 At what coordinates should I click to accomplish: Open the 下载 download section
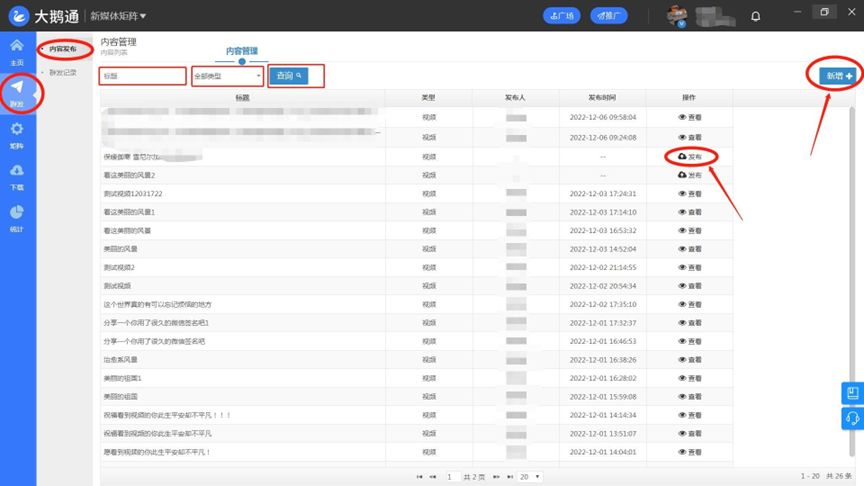(16, 176)
